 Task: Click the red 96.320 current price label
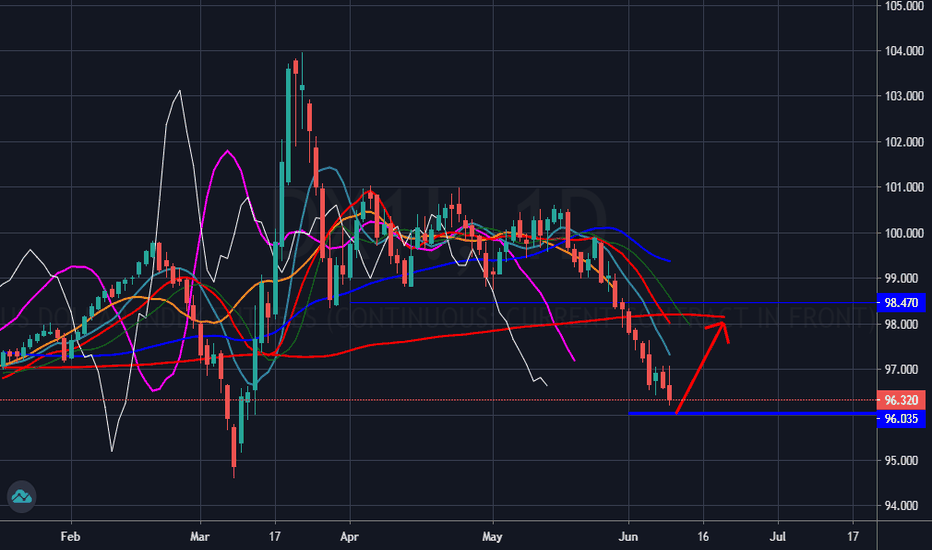901,400
